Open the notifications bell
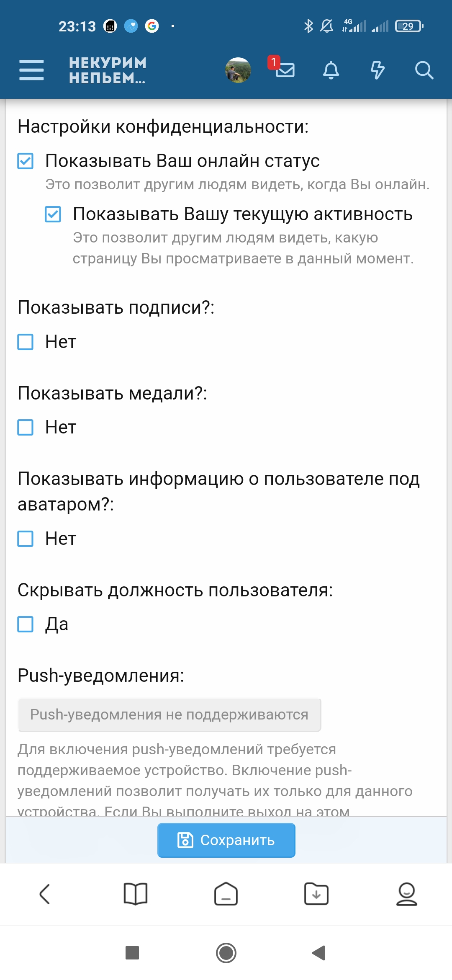452x980 pixels. point(331,70)
